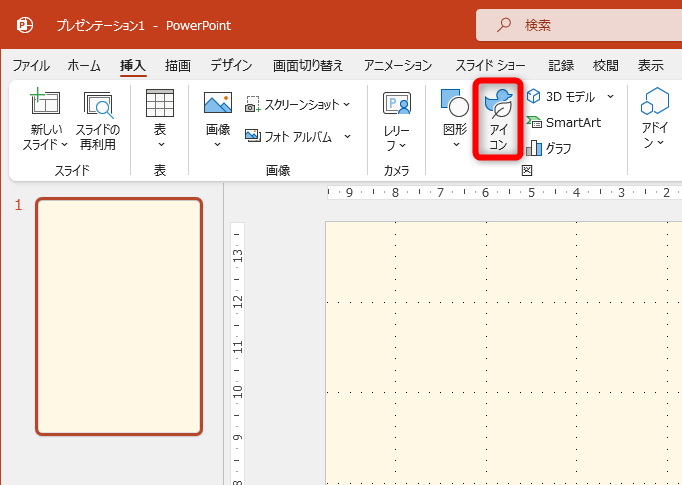Switch to the Home (ホーム) tab
This screenshot has width=682, height=485.
click(x=84, y=66)
